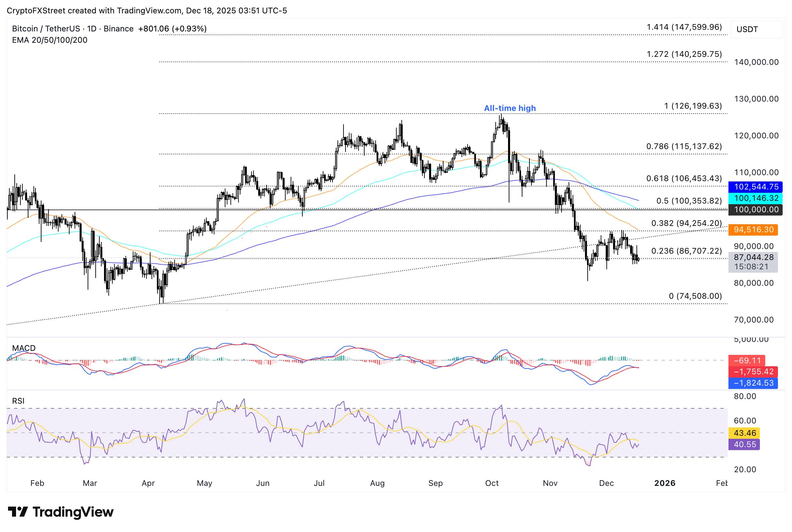Click the current price 87,044.28 label

(753, 258)
